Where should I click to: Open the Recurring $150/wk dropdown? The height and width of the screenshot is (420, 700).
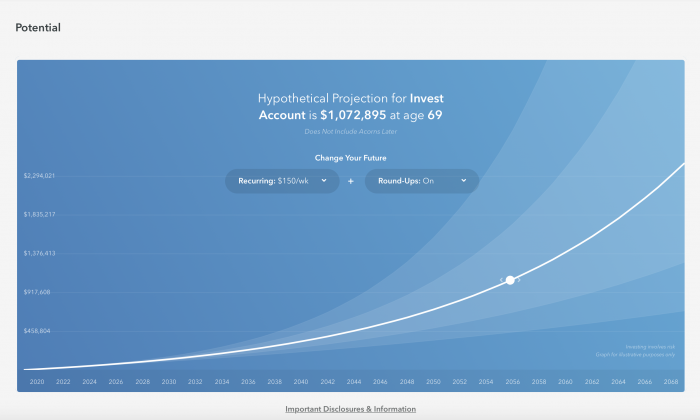282,181
